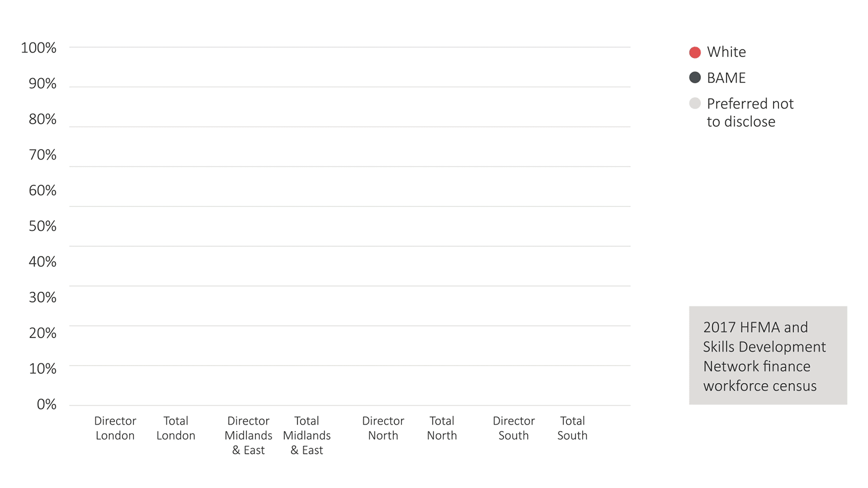
Task: Click the 100% y-axis label
Action: point(39,48)
